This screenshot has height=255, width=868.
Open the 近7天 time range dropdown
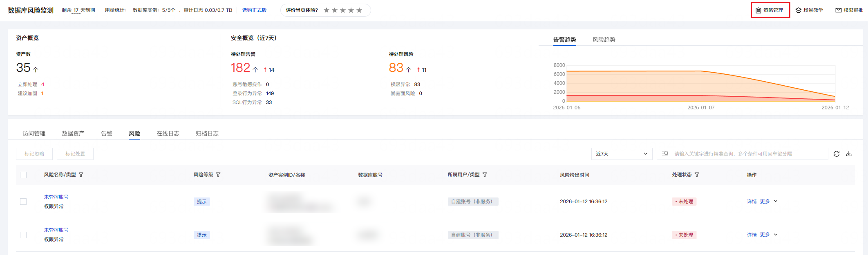pos(621,154)
